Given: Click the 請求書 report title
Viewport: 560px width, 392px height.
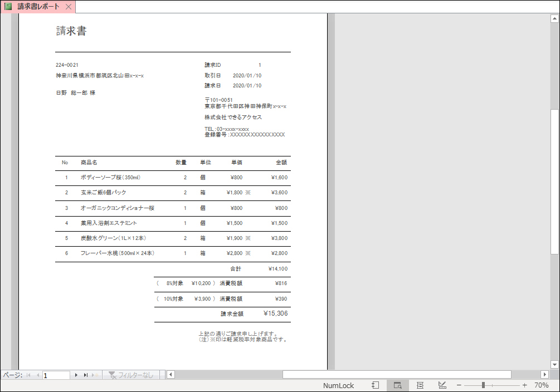Looking at the screenshot, I should coord(71,31).
